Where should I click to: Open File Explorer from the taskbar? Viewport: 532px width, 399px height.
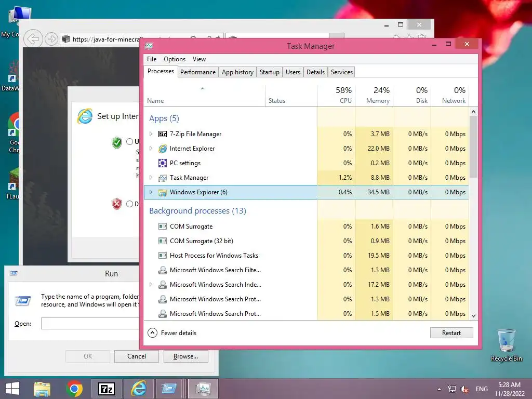(x=42, y=389)
